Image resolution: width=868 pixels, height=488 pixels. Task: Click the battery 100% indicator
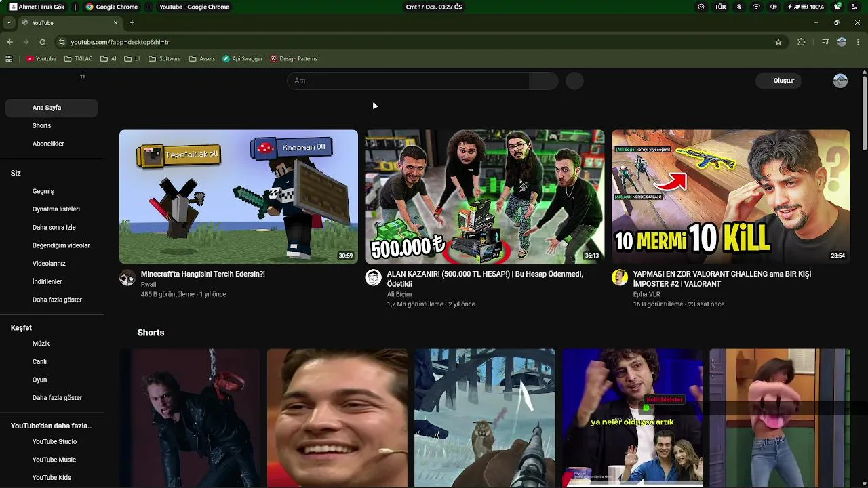(x=805, y=7)
